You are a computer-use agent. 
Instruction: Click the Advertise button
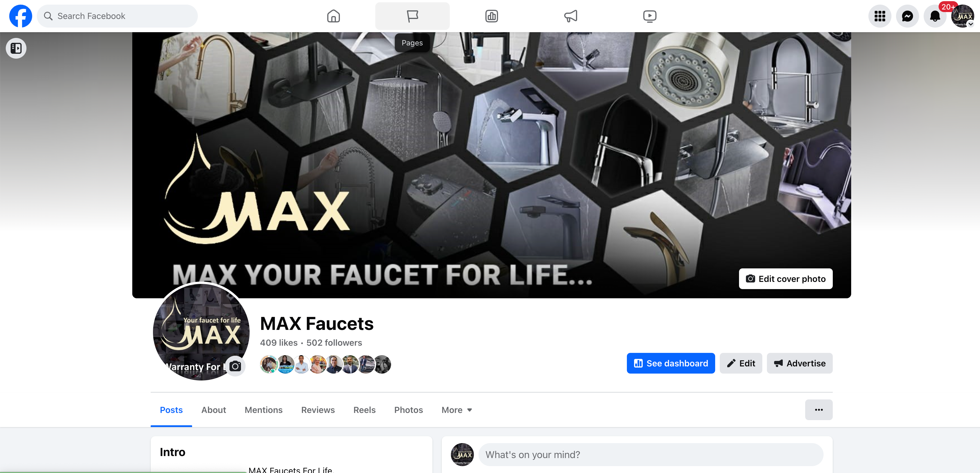tap(799, 363)
